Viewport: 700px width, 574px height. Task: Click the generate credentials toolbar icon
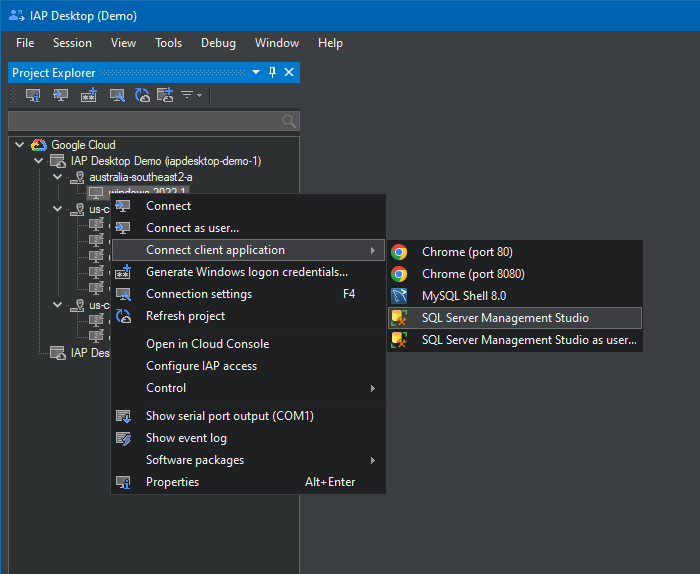click(88, 95)
